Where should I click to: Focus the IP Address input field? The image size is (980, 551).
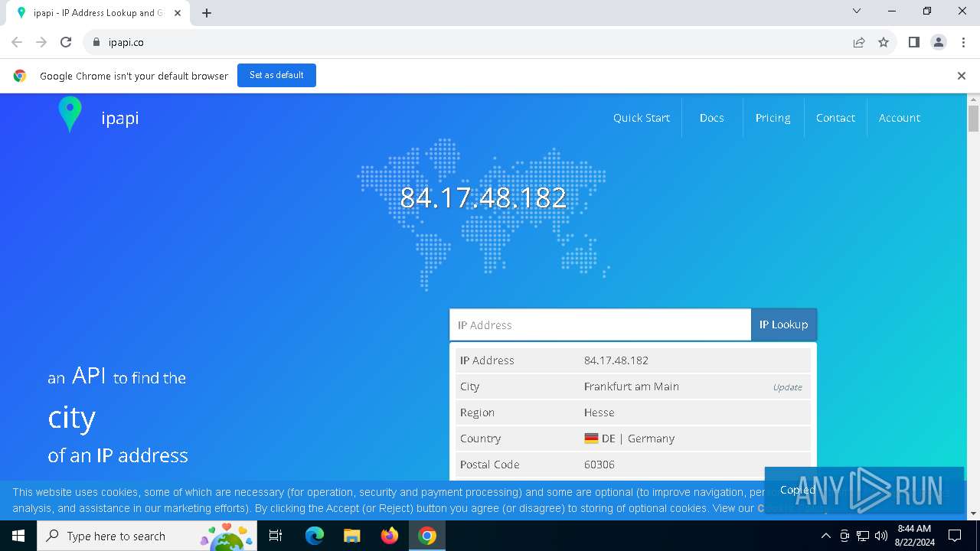(x=600, y=324)
